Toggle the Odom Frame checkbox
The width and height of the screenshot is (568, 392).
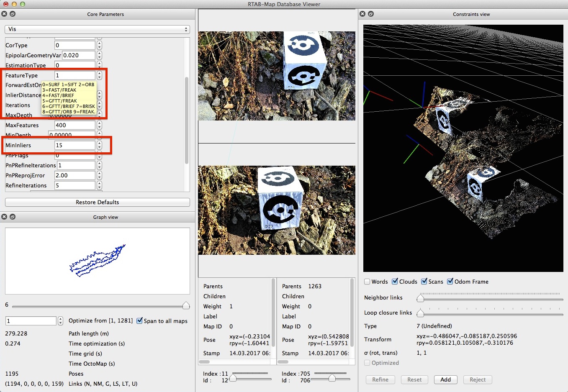click(x=450, y=282)
